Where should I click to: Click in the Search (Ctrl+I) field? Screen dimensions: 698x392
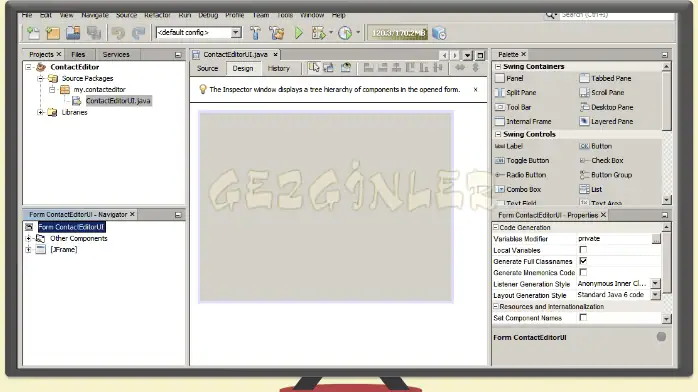point(617,15)
